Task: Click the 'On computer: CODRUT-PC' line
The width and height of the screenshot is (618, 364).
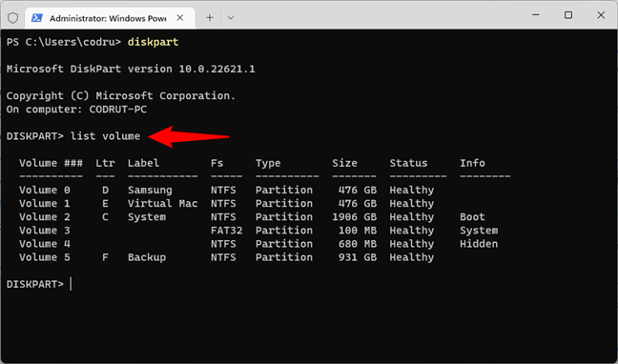Action: click(x=76, y=110)
